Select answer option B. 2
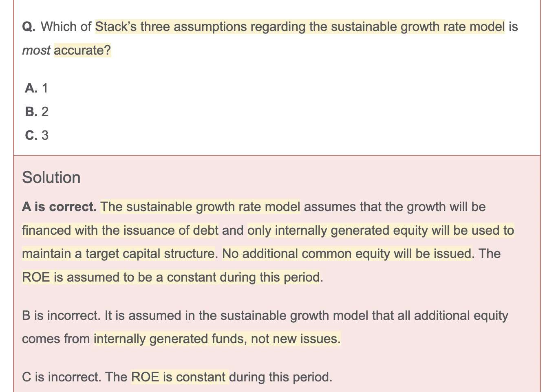 (x=37, y=112)
